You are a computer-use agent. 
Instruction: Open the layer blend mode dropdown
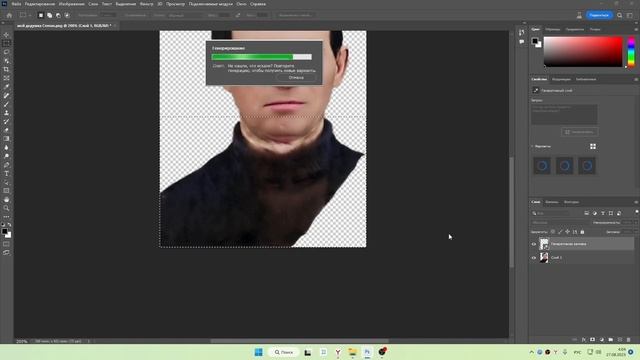pyautogui.click(x=560, y=222)
